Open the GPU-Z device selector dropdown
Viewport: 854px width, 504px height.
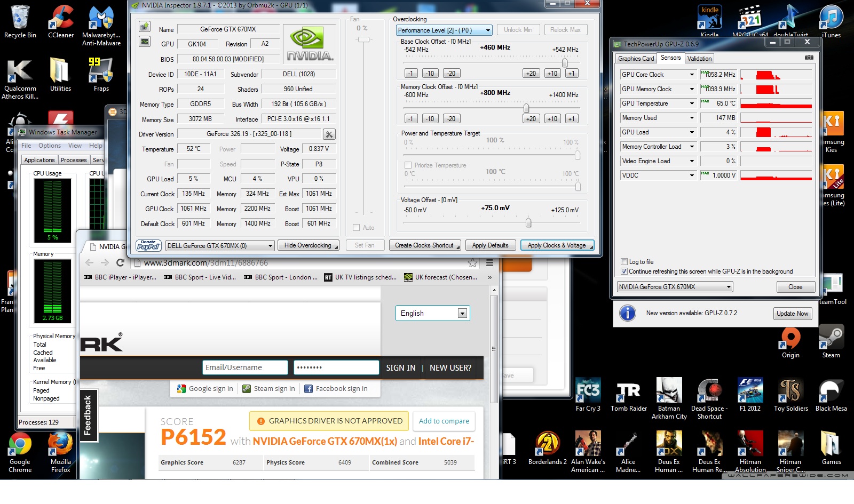pos(675,287)
